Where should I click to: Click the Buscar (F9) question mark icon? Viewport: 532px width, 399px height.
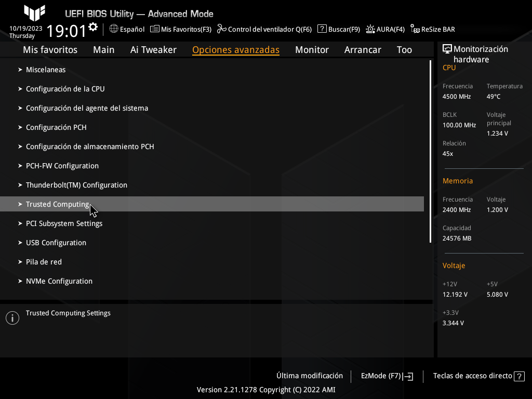(322, 29)
